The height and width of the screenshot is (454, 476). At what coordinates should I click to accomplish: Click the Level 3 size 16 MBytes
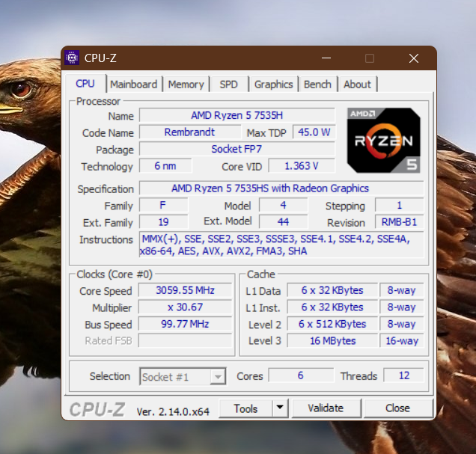click(x=332, y=340)
